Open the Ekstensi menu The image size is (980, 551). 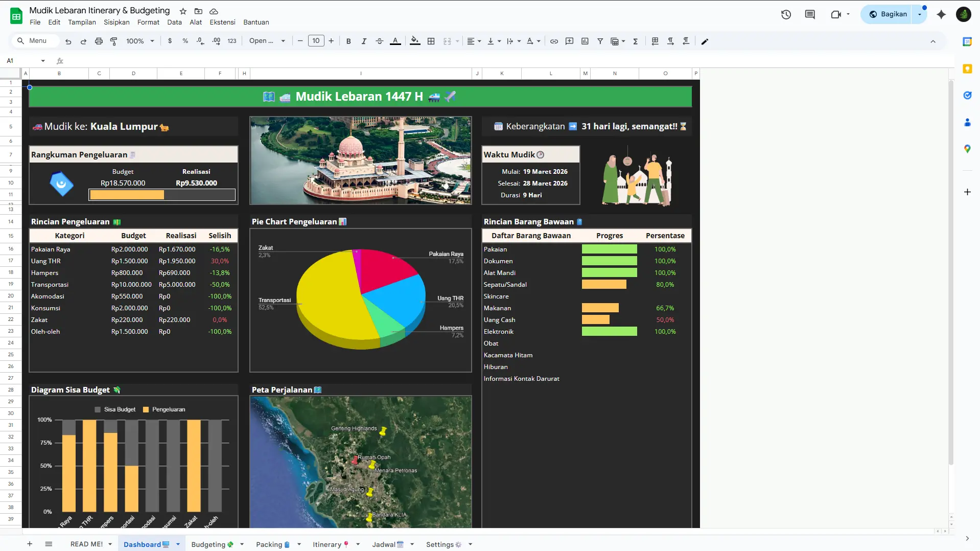tap(222, 22)
